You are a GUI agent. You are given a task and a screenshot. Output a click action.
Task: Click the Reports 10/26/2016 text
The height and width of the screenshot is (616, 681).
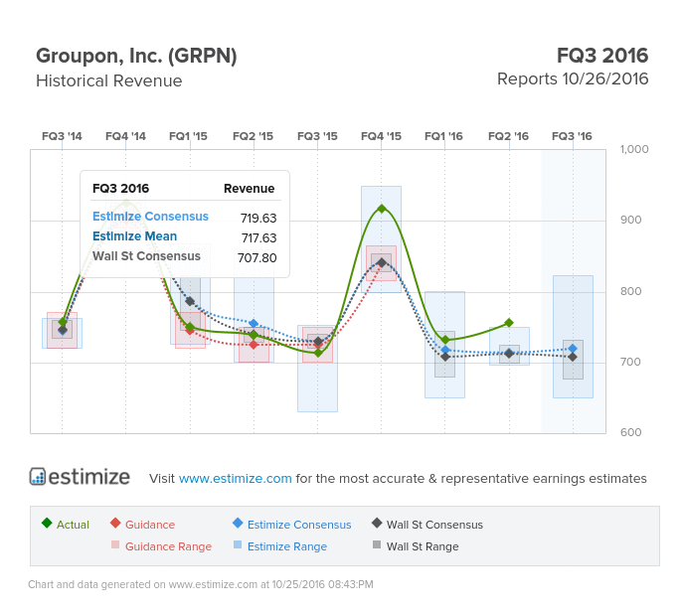(573, 79)
